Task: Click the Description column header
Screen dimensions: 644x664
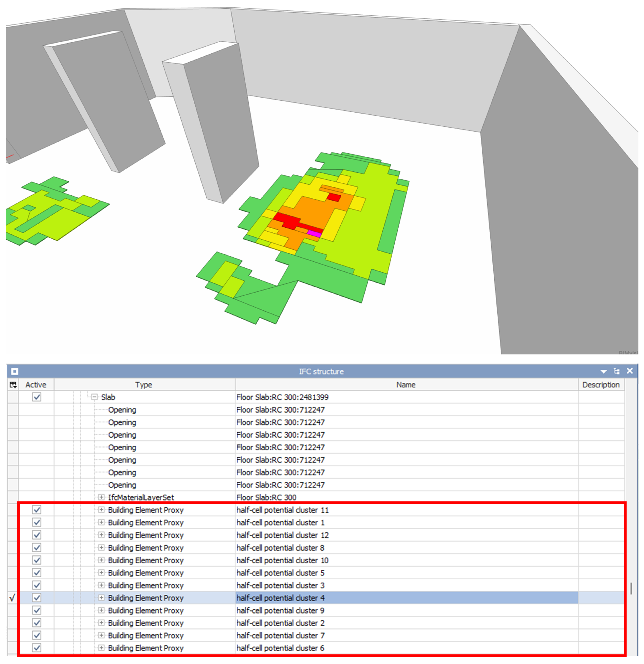Action: click(x=601, y=385)
